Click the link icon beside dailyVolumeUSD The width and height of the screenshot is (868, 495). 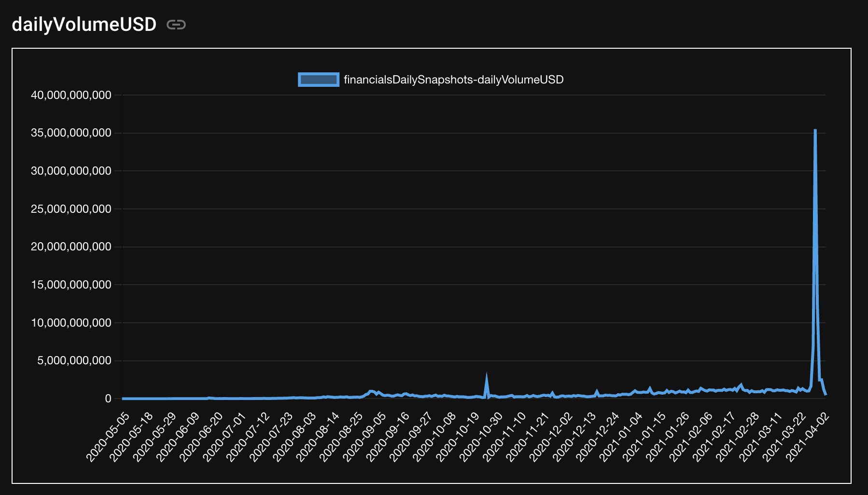176,25
